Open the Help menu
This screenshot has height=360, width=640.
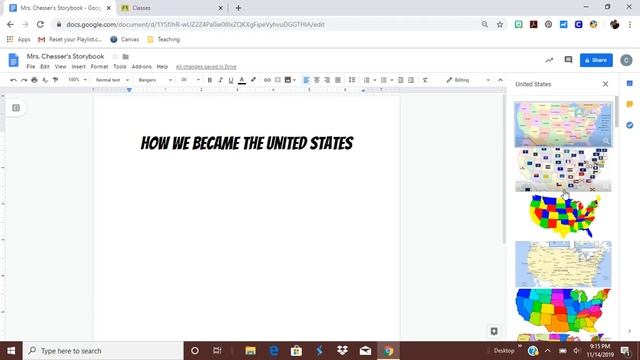tap(162, 67)
